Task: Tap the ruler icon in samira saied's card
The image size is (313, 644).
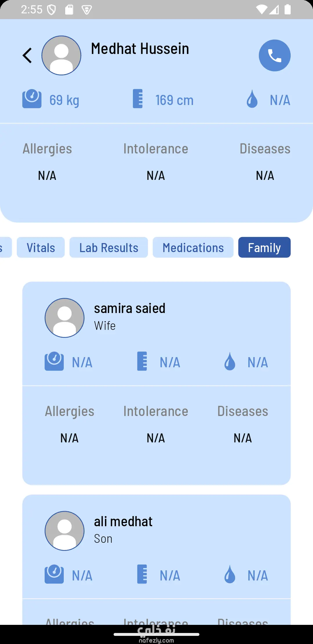Action: point(142,361)
